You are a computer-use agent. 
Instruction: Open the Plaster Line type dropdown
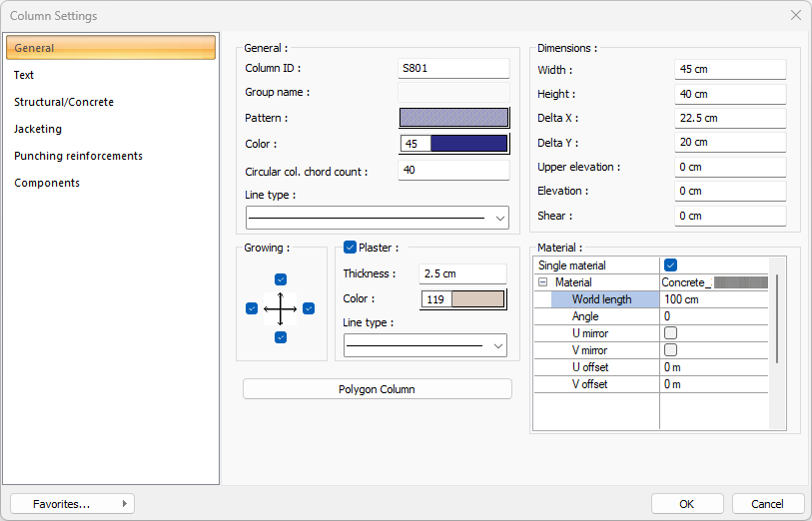coord(424,345)
